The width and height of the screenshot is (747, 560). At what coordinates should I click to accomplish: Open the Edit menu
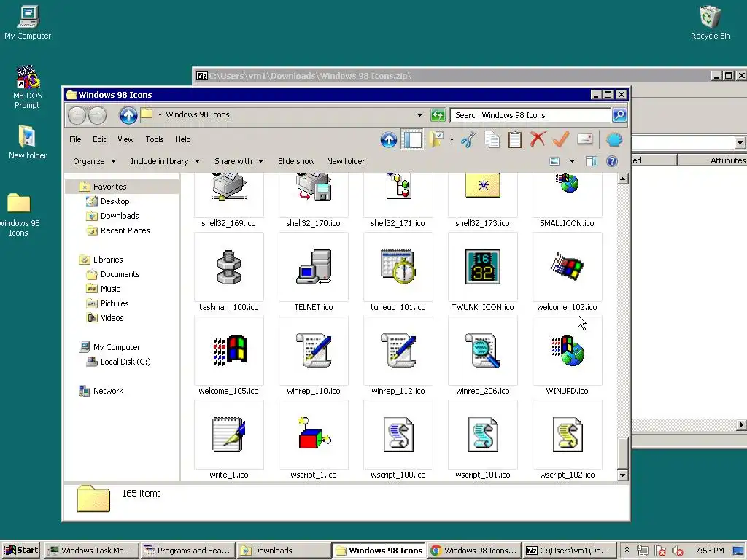pyautogui.click(x=99, y=139)
